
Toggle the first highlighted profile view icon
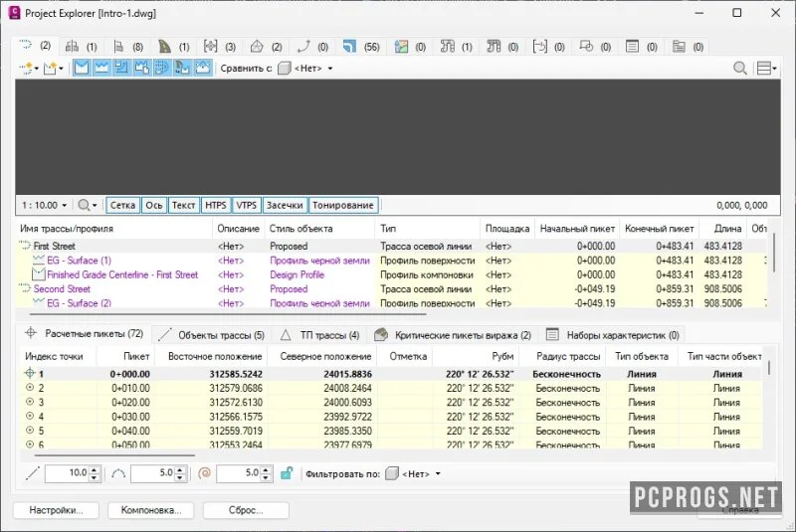coord(82,68)
